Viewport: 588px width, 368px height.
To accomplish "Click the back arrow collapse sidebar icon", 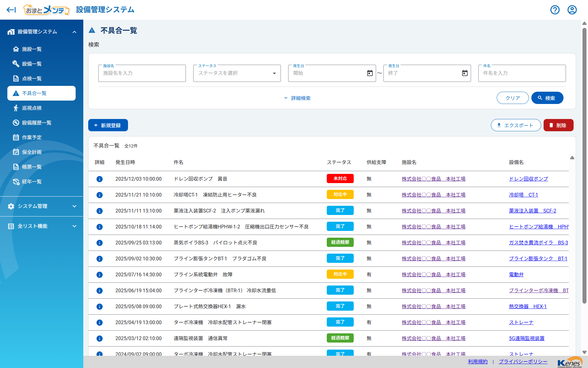I will [x=11, y=10].
